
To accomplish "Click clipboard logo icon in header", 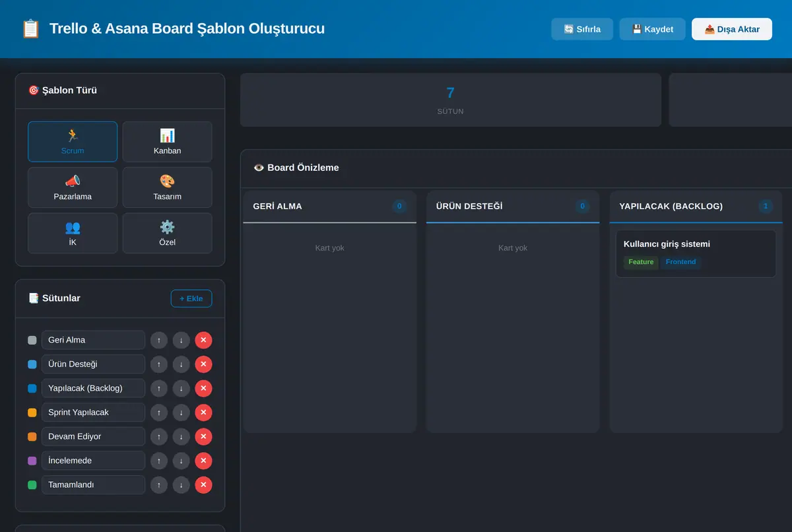I will (30, 29).
